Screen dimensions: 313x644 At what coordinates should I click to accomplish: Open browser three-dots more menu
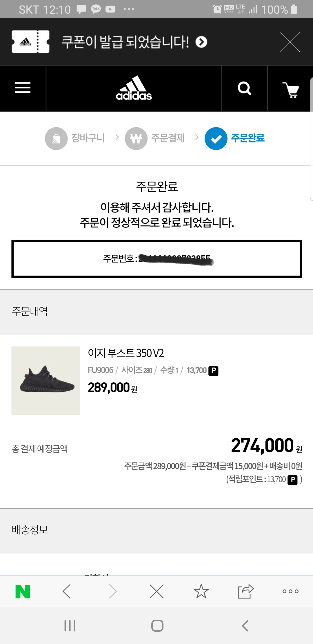coord(290,591)
